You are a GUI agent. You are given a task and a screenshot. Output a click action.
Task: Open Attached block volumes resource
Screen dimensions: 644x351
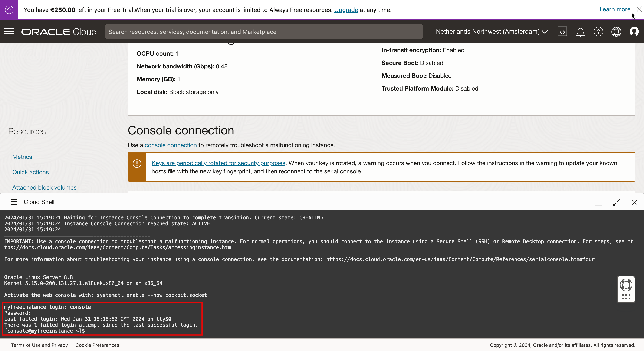point(44,187)
